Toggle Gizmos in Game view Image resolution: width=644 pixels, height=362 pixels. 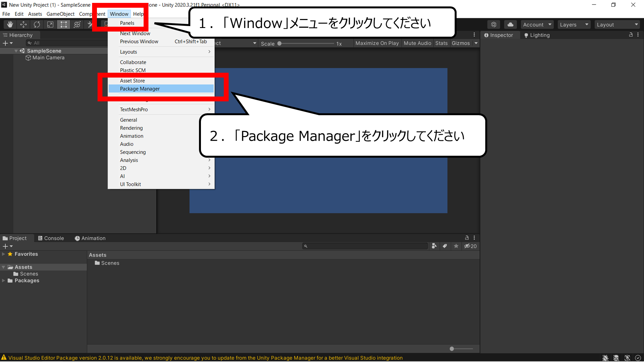(x=461, y=43)
